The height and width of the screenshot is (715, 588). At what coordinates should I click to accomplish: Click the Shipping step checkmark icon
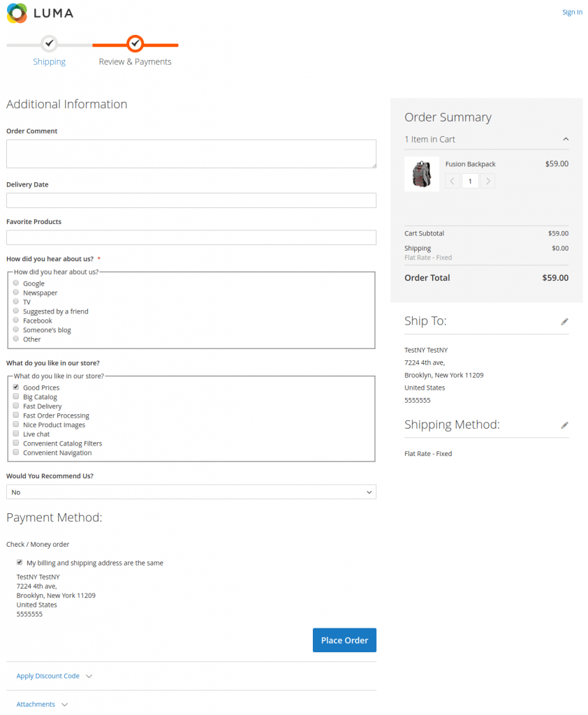pyautogui.click(x=49, y=44)
